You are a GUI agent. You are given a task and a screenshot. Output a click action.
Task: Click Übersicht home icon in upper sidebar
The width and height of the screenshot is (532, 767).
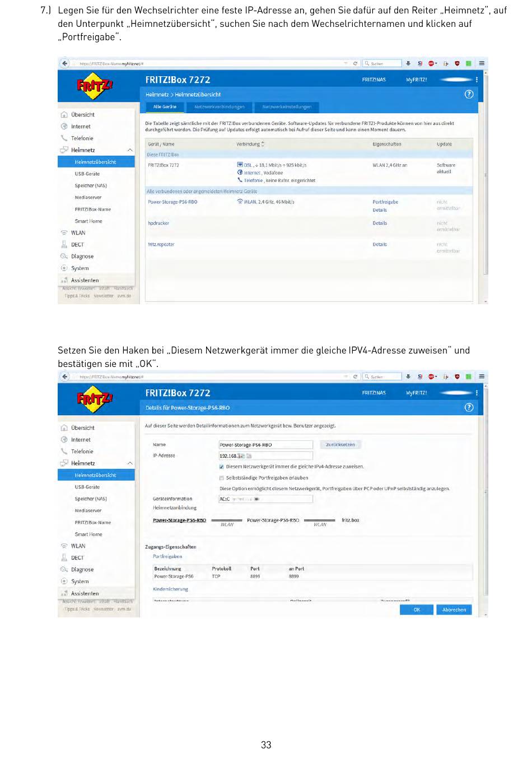point(64,114)
